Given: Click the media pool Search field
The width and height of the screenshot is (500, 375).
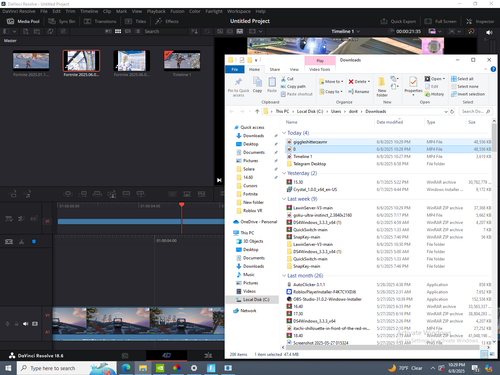Looking at the screenshot, I should coord(166,31).
